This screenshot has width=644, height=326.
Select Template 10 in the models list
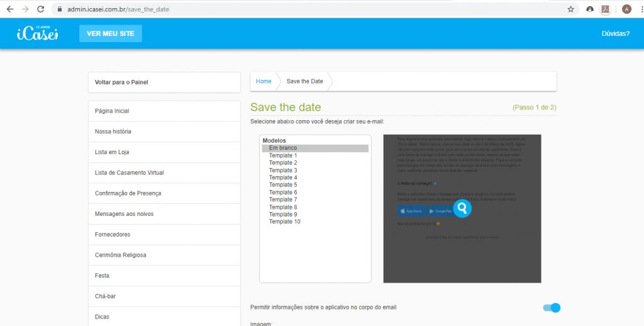315,222
